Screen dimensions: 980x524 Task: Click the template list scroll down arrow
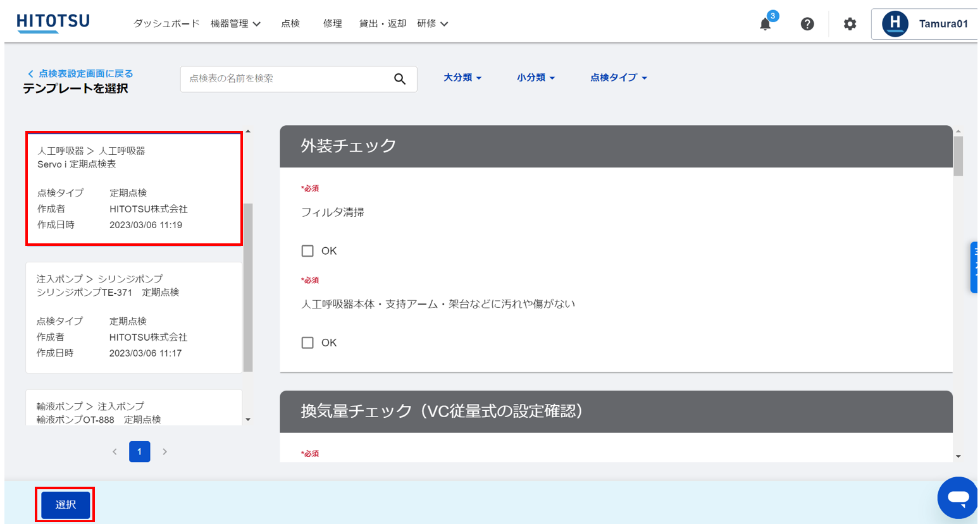tap(248, 420)
